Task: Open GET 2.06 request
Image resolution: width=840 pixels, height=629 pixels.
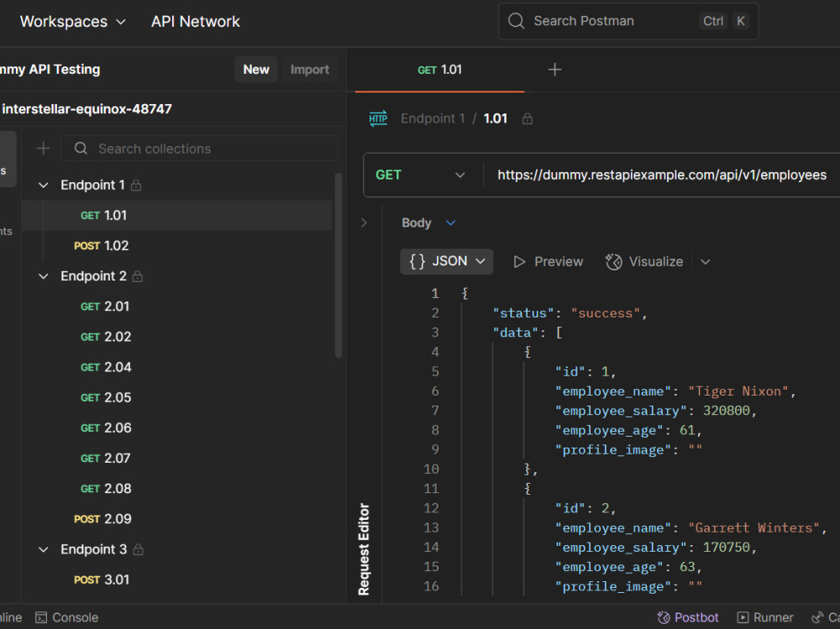Action: point(176,428)
